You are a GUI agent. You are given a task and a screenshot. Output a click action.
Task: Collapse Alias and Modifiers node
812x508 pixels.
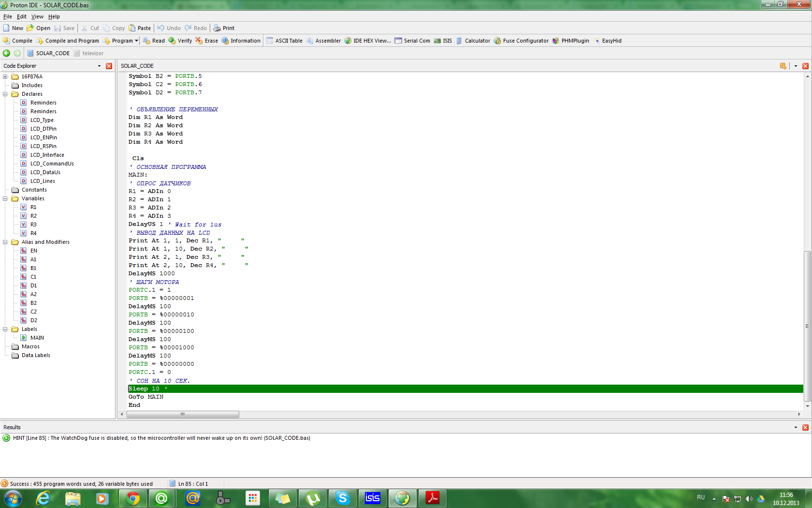tap(5, 242)
